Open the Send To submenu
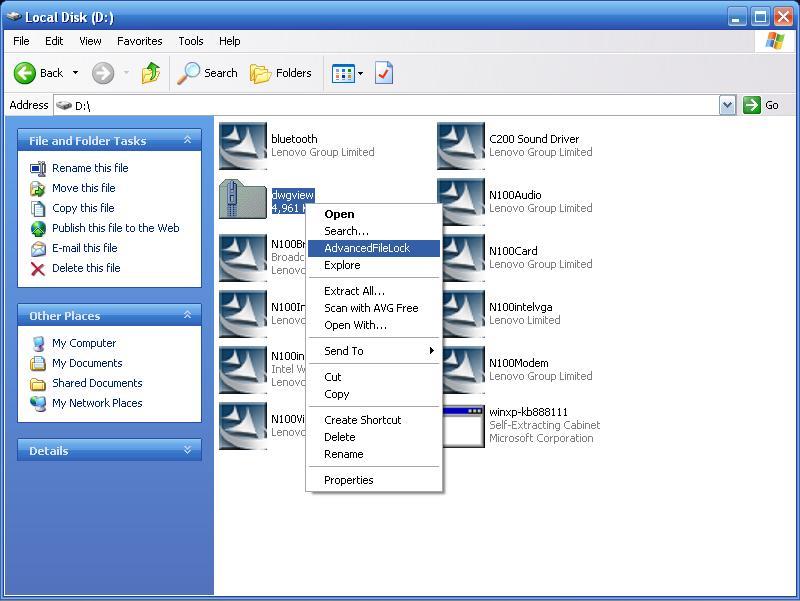This screenshot has height=601, width=800. (344, 350)
